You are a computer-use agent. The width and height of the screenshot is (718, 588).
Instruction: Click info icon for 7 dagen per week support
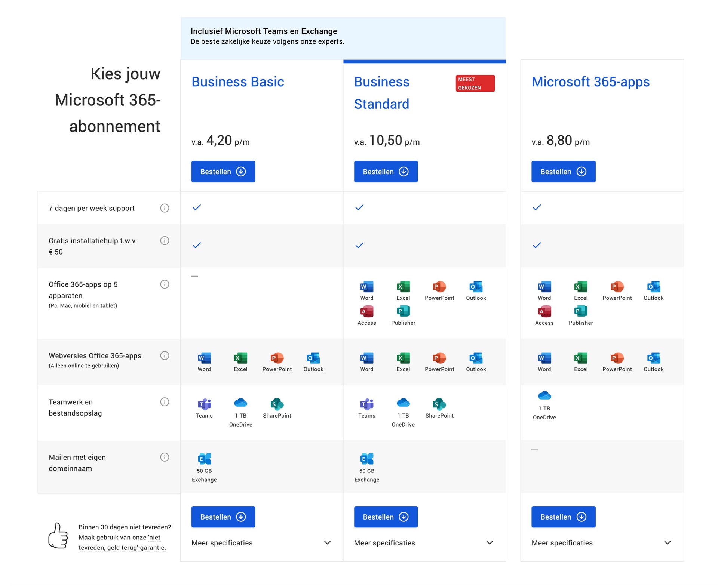click(165, 208)
